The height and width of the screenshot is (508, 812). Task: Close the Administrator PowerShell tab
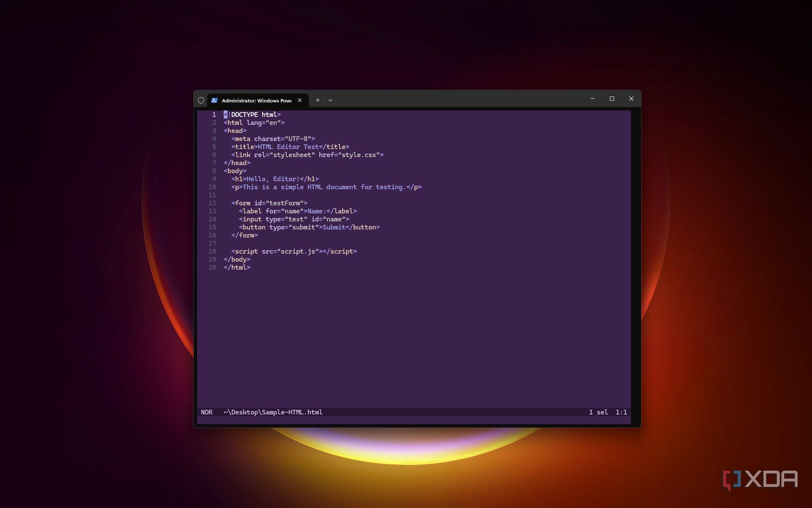(x=299, y=100)
